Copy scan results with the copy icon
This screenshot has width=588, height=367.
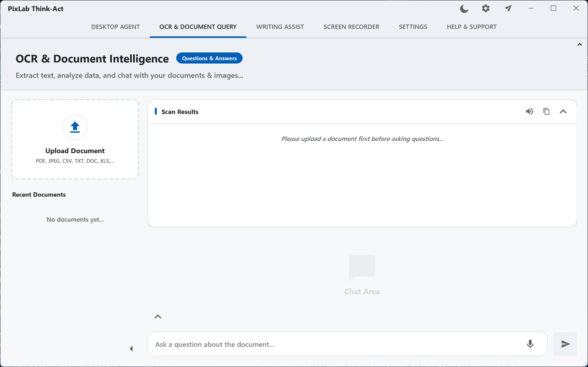point(546,111)
